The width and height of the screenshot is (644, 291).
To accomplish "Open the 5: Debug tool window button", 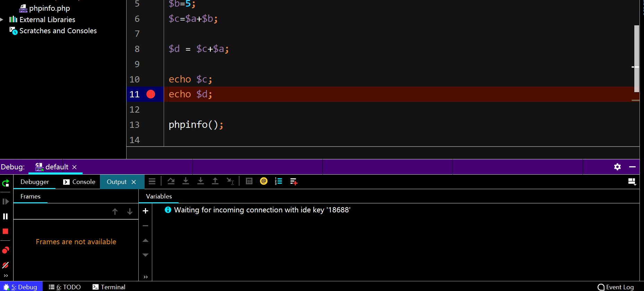I will click(x=21, y=287).
